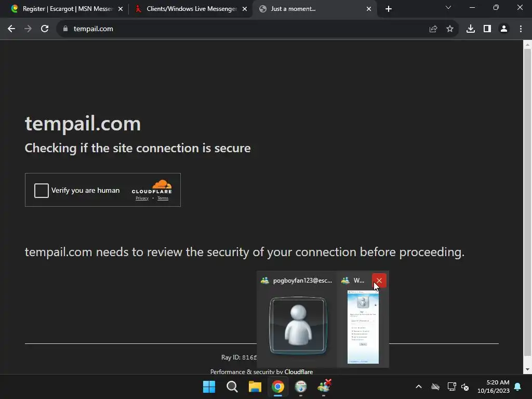Click scrollbar down arrow
Screen dimensions: 532x399
click(x=527, y=369)
